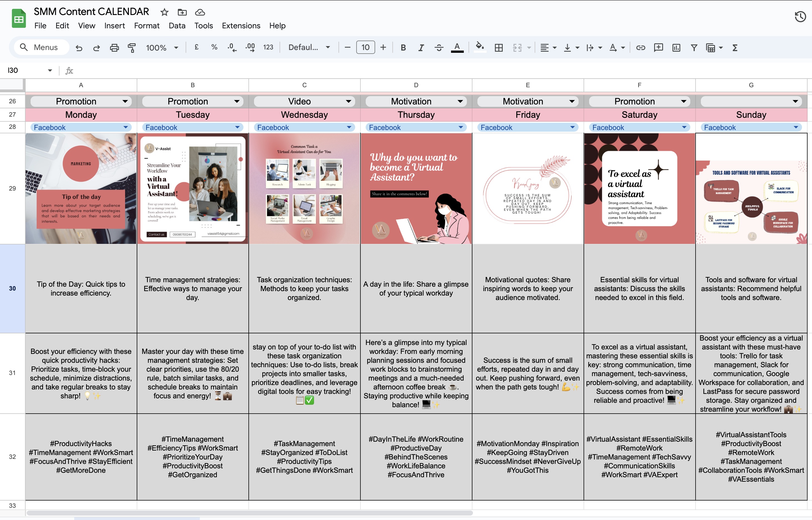Open the Format menu
The image size is (812, 520).
147,26
